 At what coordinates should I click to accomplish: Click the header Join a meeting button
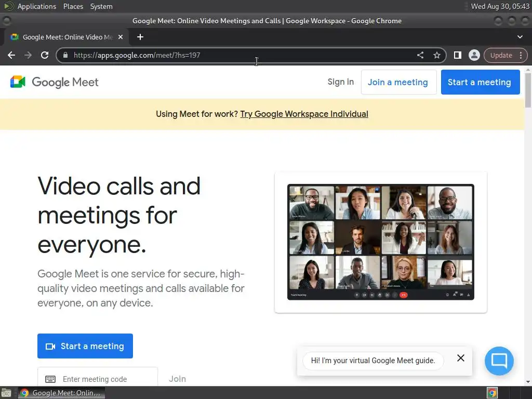tap(398, 82)
